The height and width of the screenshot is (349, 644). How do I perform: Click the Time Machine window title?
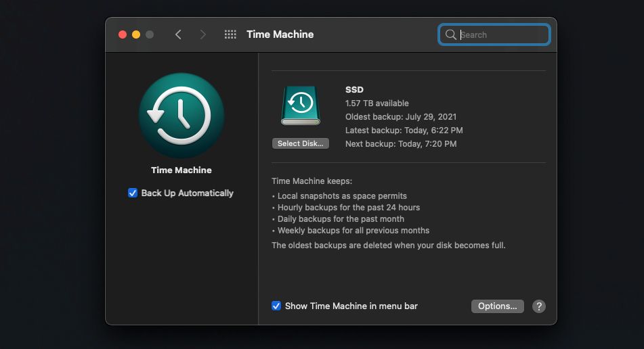tap(280, 34)
